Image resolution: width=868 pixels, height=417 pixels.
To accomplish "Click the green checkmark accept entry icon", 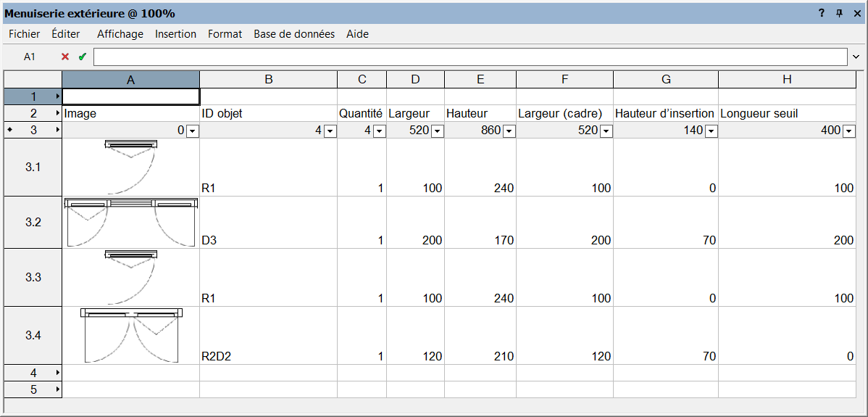I will [x=82, y=57].
